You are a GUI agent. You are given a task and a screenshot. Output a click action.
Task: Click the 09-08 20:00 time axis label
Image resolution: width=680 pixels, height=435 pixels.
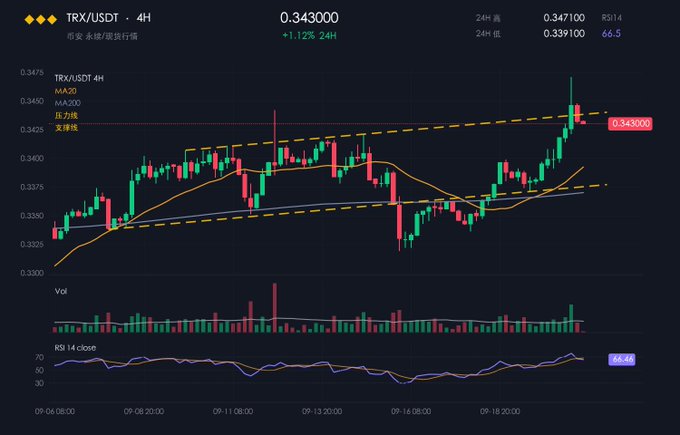point(144,411)
